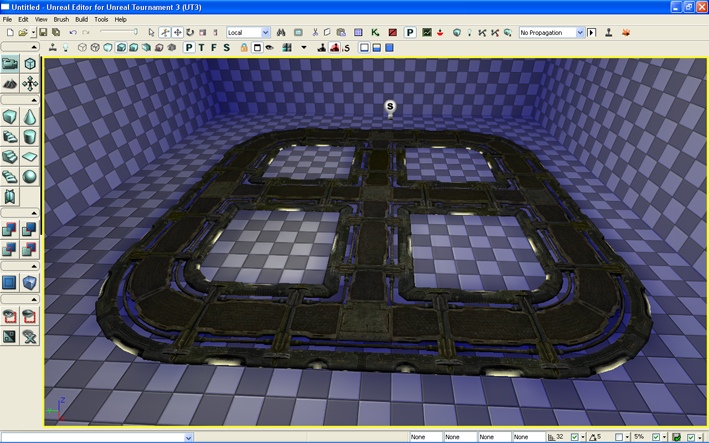Activate the rotate widget mode
709x443 pixels.
click(190, 33)
